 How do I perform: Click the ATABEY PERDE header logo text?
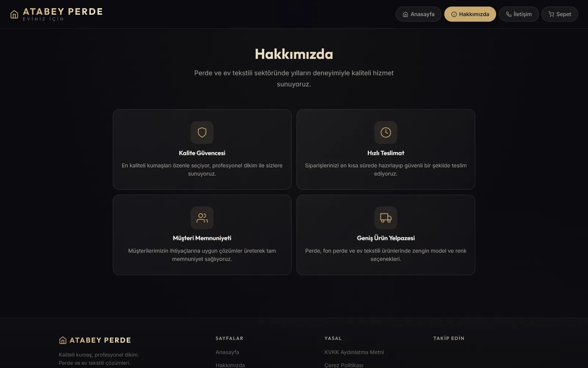point(63,11)
